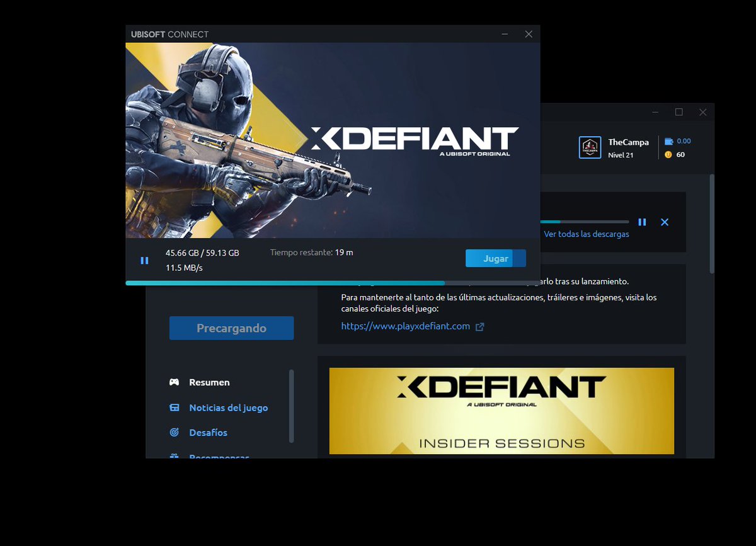Click the Nivel 21 level text

point(621,155)
